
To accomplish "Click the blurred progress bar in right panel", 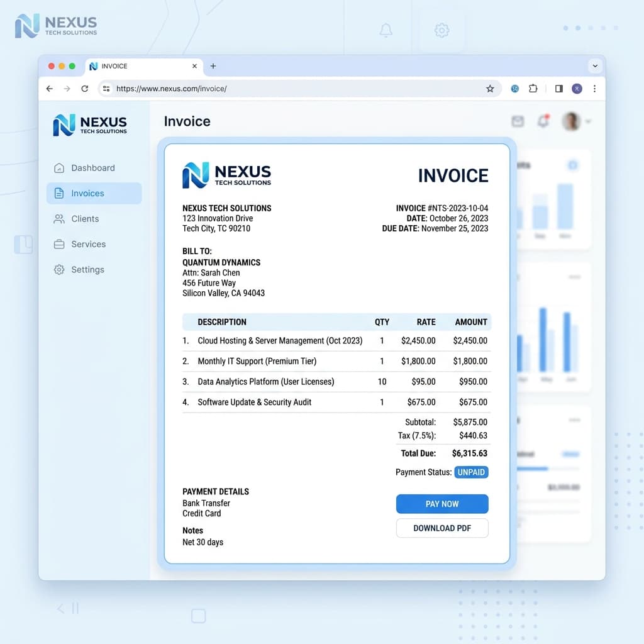I will tap(548, 469).
